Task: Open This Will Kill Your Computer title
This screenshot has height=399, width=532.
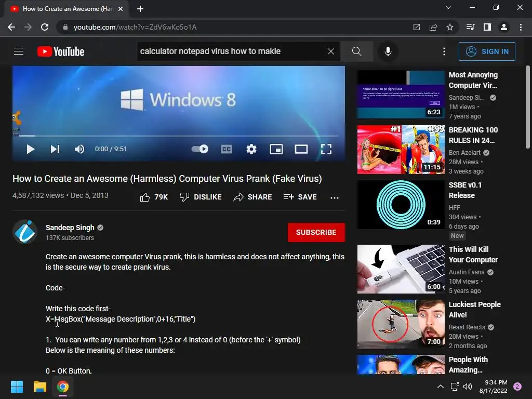Action: coord(473,255)
